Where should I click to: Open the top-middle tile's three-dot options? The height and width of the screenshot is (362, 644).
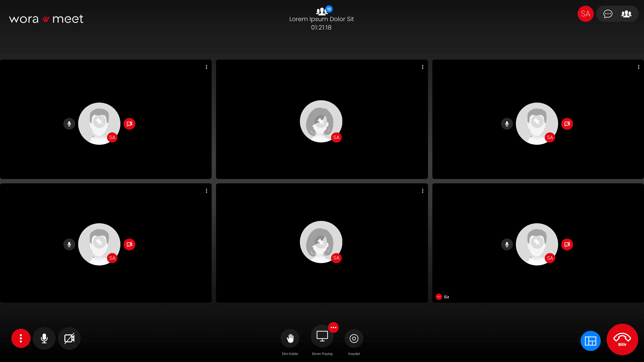[x=423, y=67]
